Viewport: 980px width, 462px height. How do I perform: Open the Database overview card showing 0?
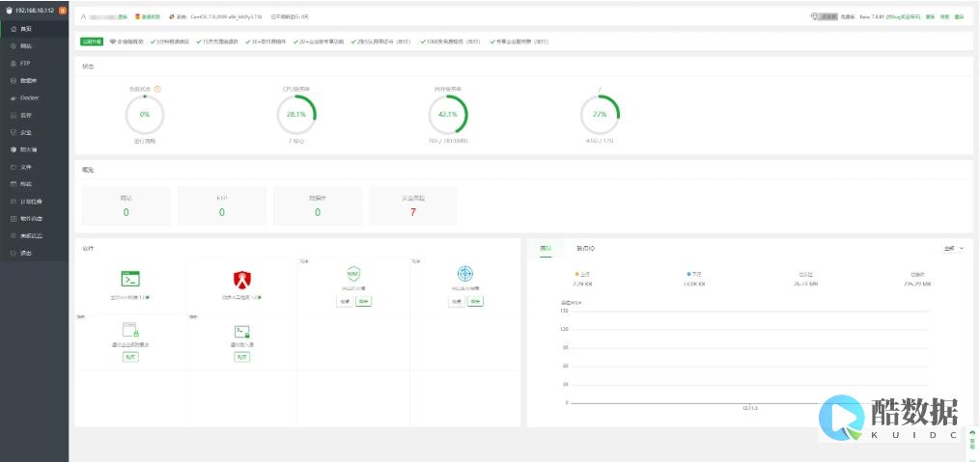(x=318, y=206)
